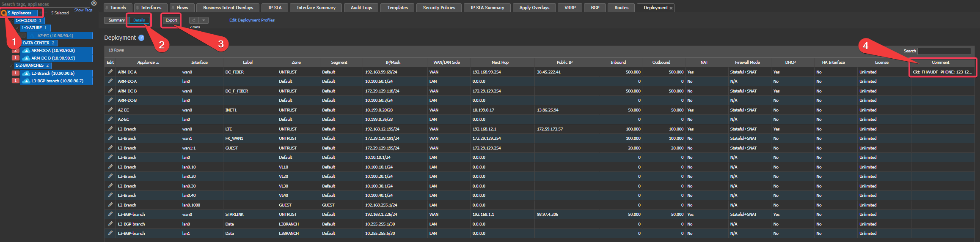The height and width of the screenshot is (242, 980).
Task: Open Edit Deployment Profiles link
Action: point(252,20)
